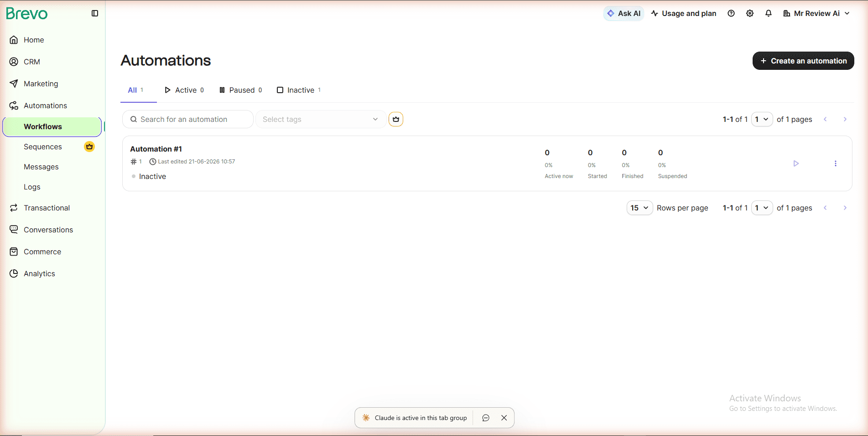Open bottom page number dropdown
The height and width of the screenshot is (436, 868).
762,208
